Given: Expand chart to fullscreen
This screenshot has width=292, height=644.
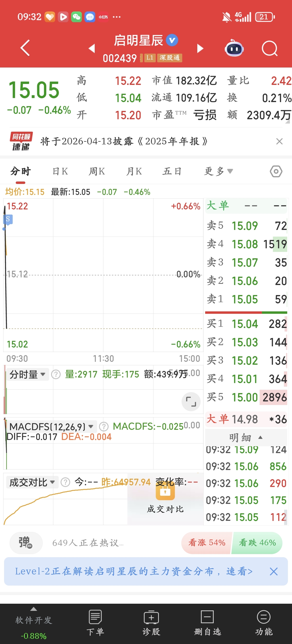Looking at the screenshot, I should pyautogui.click(x=191, y=401).
